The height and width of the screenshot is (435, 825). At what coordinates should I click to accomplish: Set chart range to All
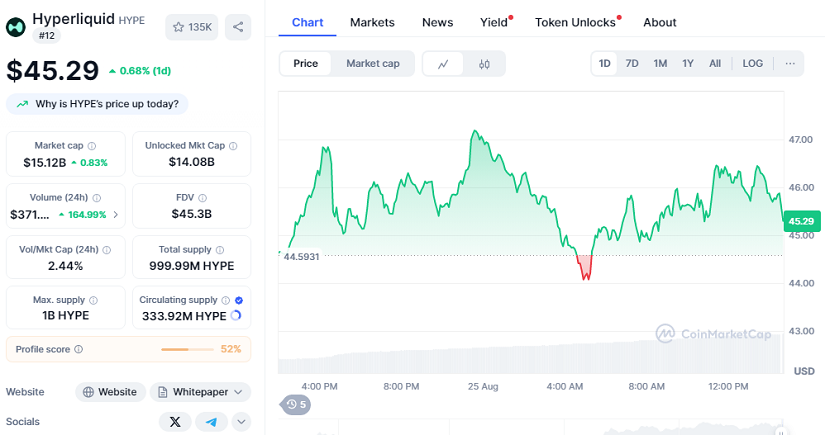[x=715, y=64]
